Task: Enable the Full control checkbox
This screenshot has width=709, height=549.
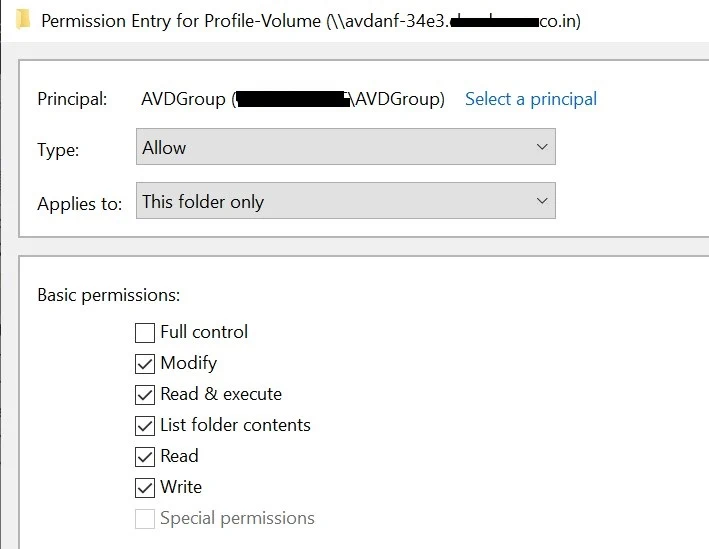Action: pyautogui.click(x=145, y=332)
